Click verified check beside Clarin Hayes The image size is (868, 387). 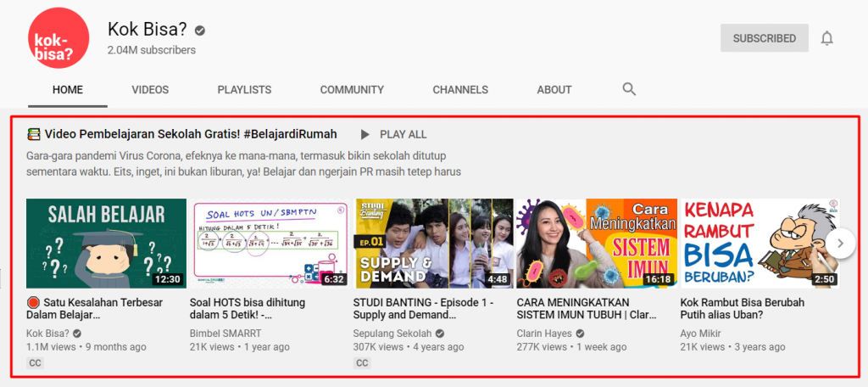[x=580, y=334]
